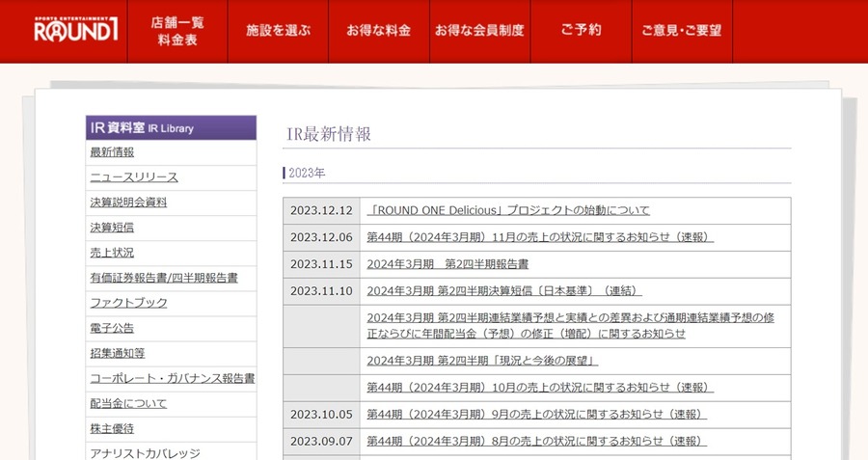
Task: Open 第2四半期決算短信〔日本基準〕 link
Action: [x=504, y=291]
